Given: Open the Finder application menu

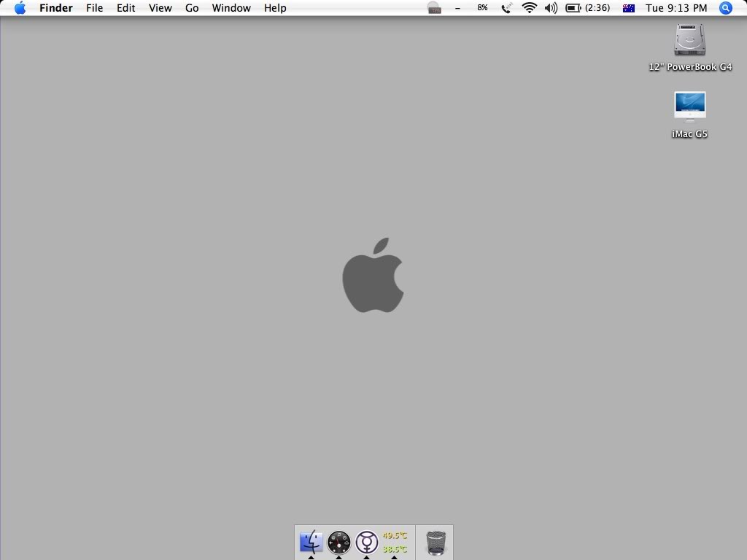Looking at the screenshot, I should click(55, 8).
